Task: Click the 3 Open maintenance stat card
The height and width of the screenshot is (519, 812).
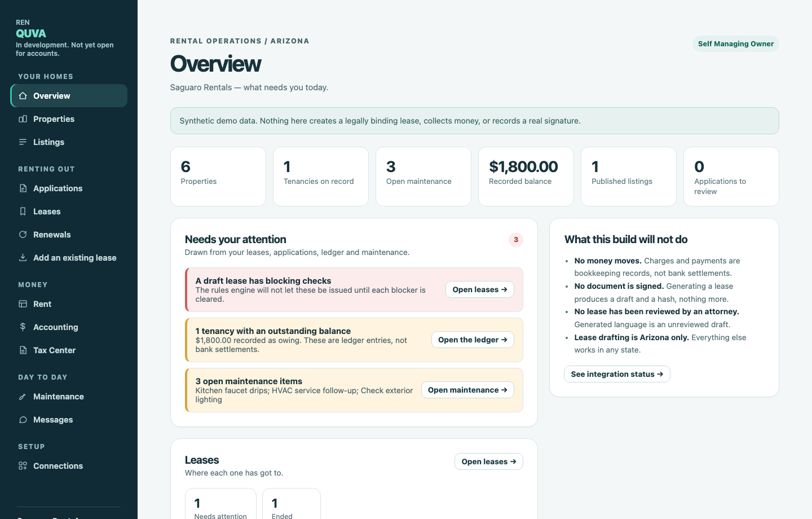Action: point(423,177)
